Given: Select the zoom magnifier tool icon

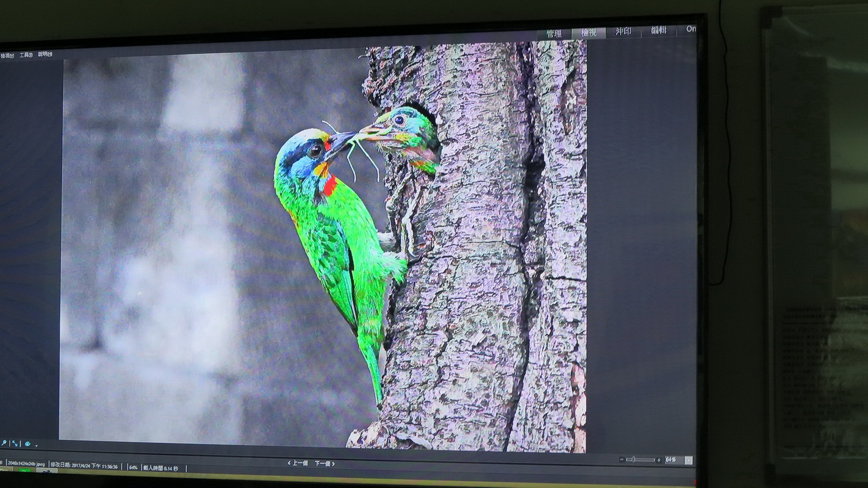Looking at the screenshot, I should [4, 443].
